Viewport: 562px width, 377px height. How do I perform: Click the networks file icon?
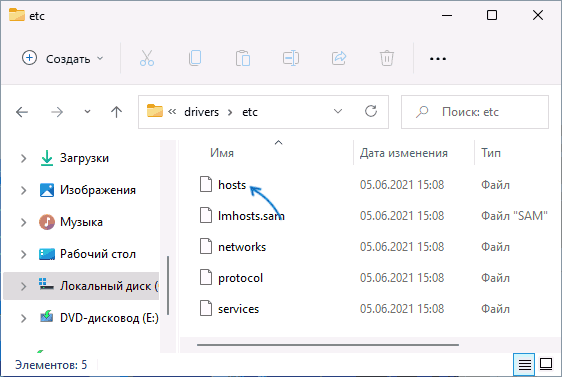(206, 247)
